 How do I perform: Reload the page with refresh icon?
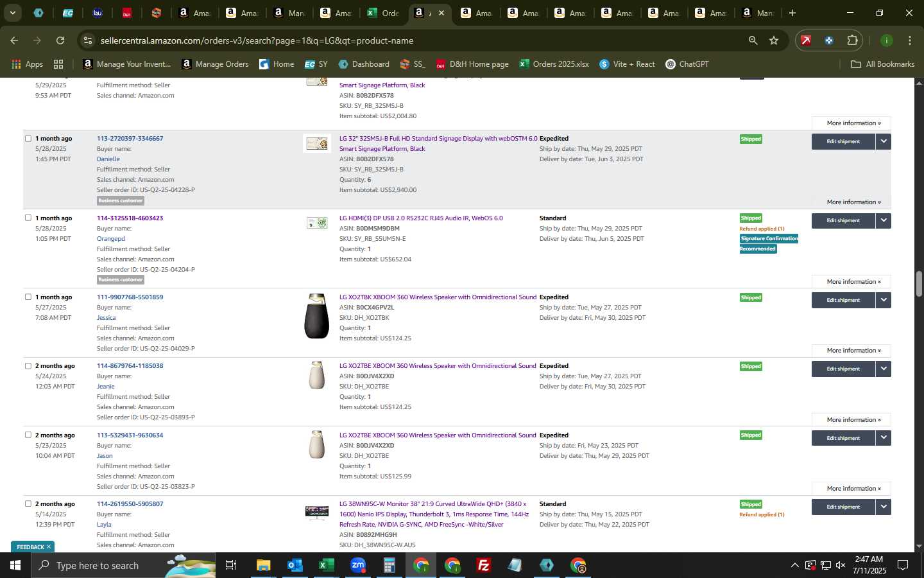tap(60, 40)
